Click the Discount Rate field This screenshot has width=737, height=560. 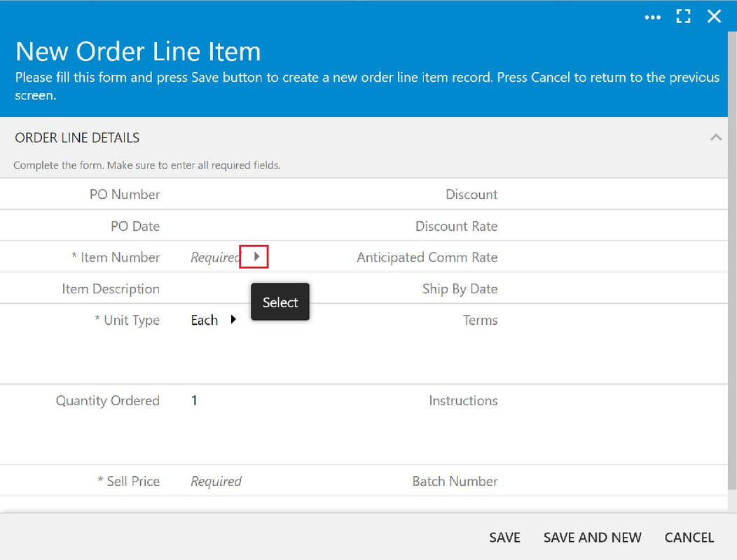coord(611,226)
